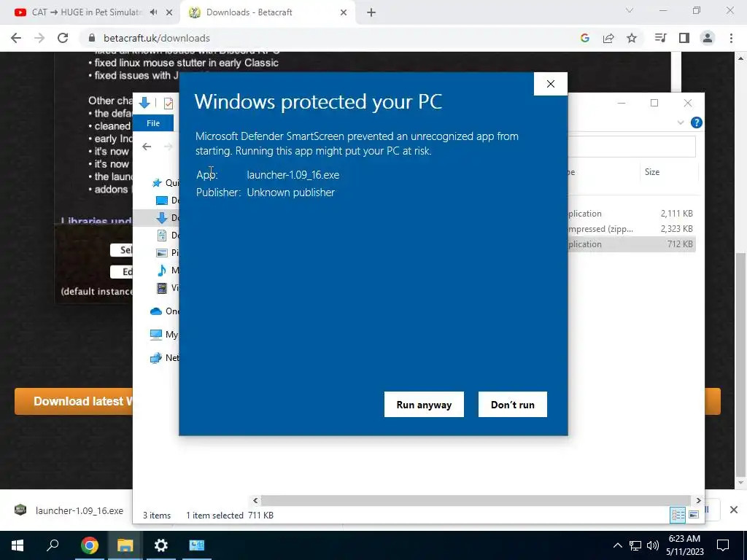Click the File Explorer search box
747x560 pixels.
(632, 146)
